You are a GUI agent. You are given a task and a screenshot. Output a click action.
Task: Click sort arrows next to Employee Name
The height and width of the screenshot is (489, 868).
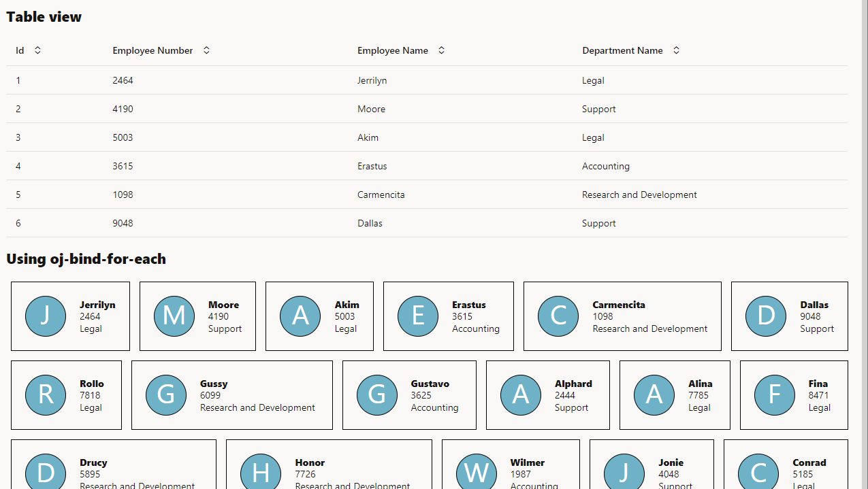click(441, 50)
